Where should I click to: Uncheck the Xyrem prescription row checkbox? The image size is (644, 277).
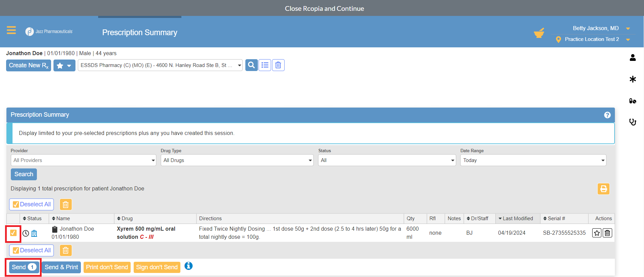click(x=13, y=233)
